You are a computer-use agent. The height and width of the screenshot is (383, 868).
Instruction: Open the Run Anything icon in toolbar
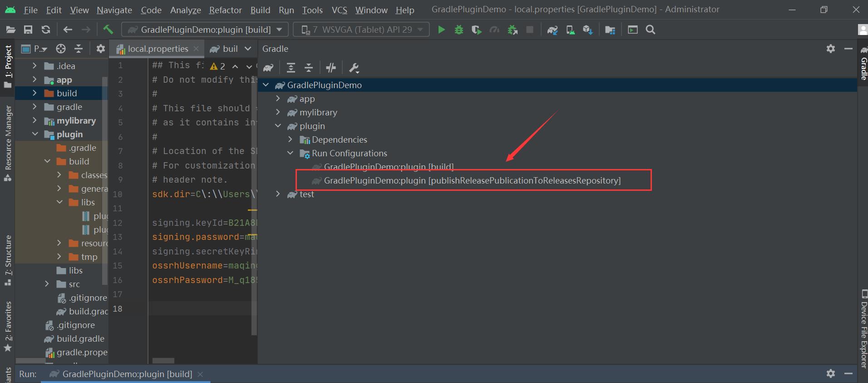[x=633, y=30]
